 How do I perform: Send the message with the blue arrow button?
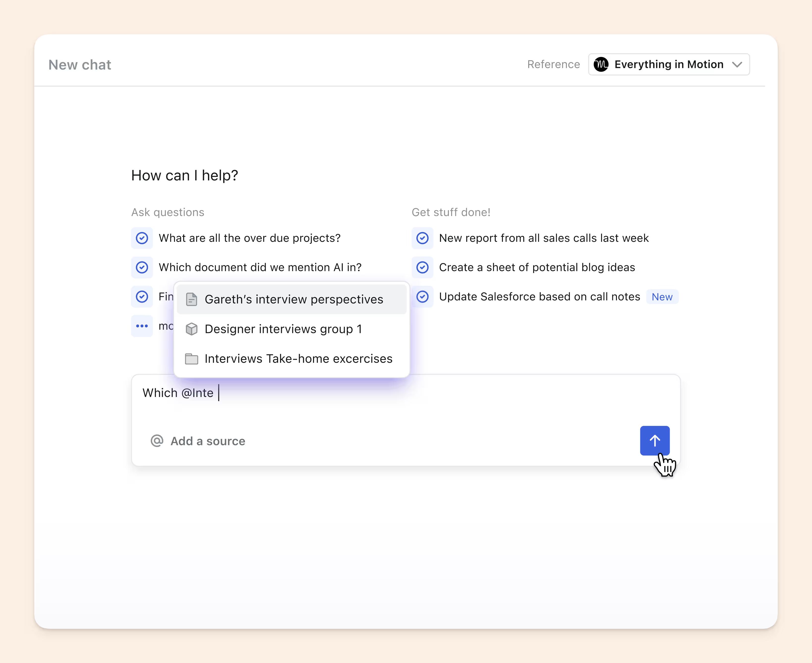tap(655, 440)
